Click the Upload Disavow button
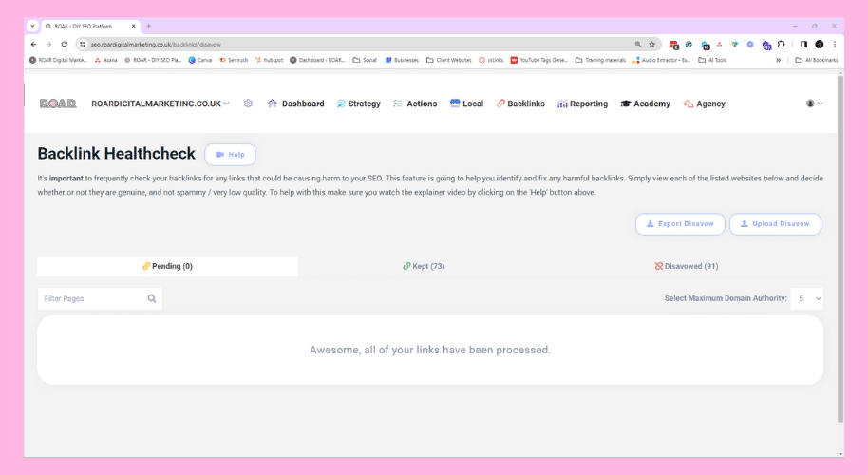This screenshot has height=475, width=868. tap(775, 224)
